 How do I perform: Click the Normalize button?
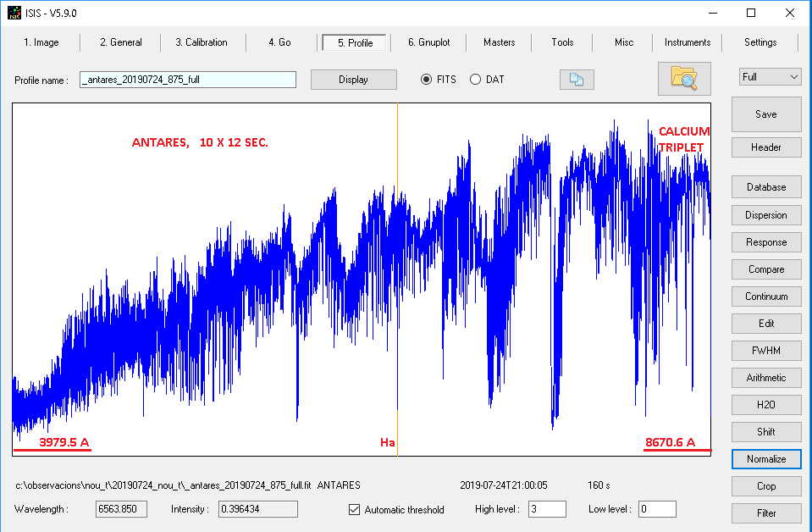tap(765, 459)
